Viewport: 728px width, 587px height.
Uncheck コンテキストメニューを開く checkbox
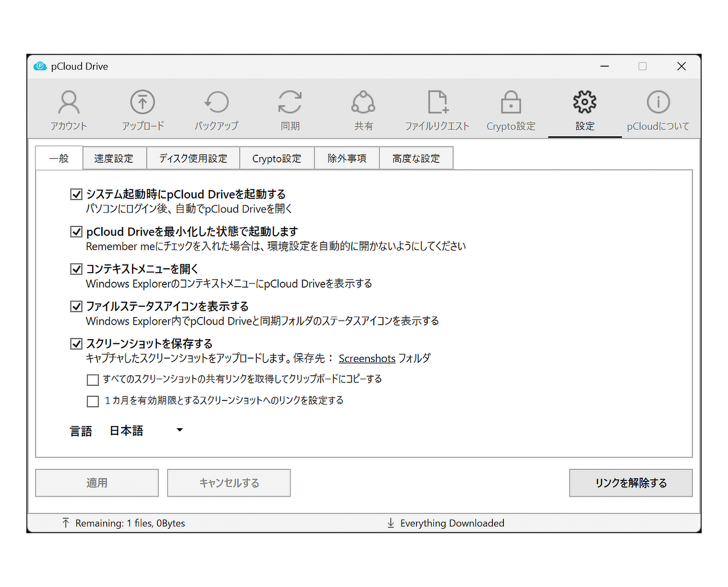76,269
